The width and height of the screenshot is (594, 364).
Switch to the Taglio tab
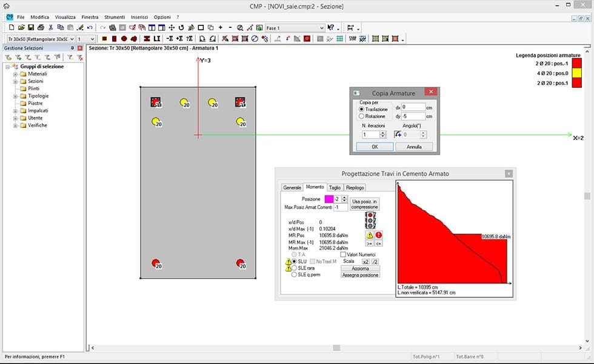(x=335, y=188)
